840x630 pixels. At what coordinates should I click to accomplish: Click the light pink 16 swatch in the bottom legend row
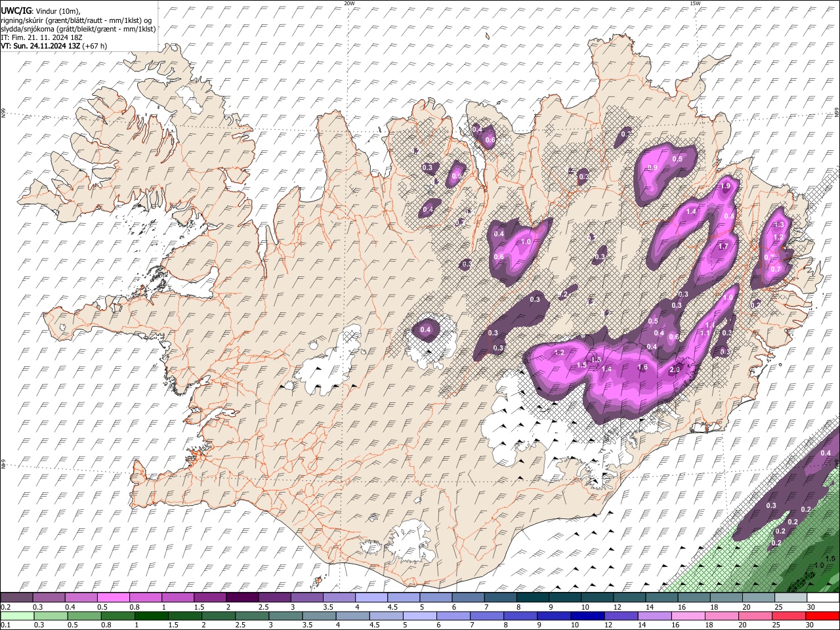[x=688, y=616]
